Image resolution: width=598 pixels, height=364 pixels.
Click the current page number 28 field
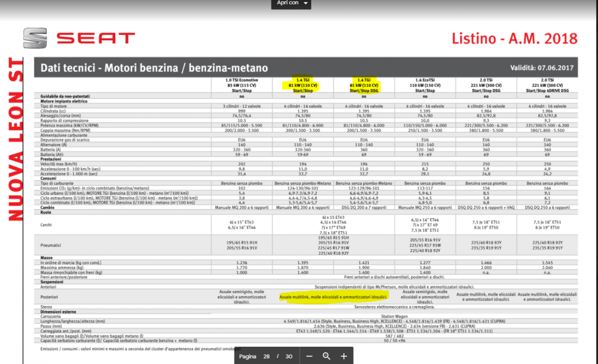point(266,357)
